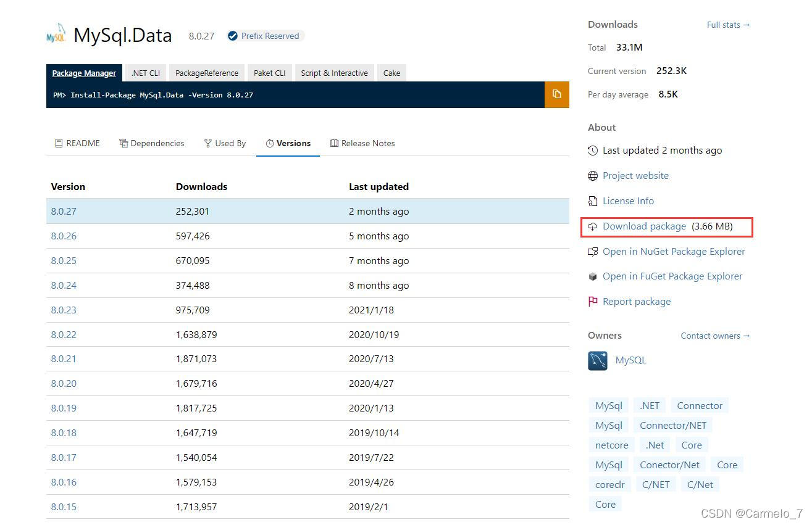The image size is (812, 525).
Task: Click the coreclr tag
Action: tap(610, 484)
